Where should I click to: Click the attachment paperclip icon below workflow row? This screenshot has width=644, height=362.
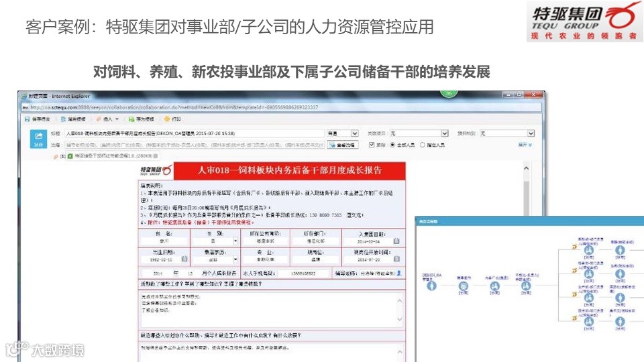[56, 156]
